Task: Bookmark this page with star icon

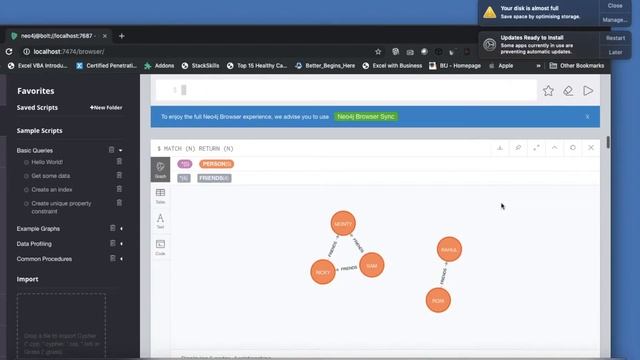Action: click(x=378, y=52)
